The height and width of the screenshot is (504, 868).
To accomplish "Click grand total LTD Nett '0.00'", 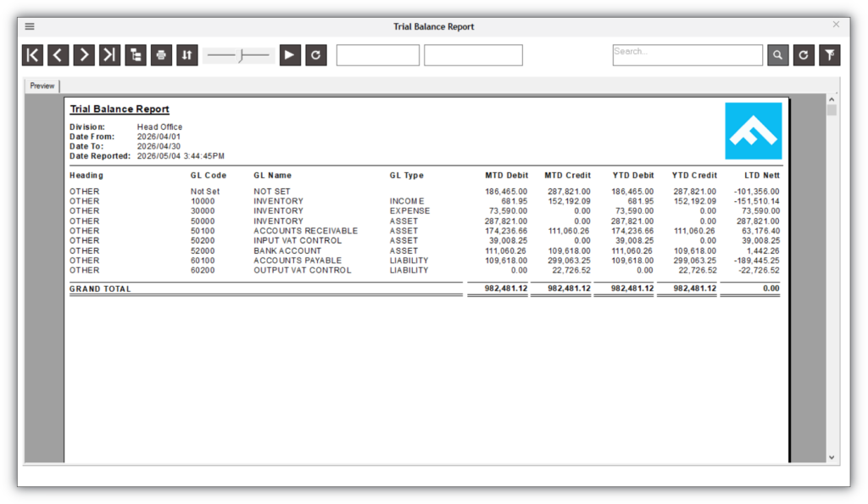I will coord(771,288).
